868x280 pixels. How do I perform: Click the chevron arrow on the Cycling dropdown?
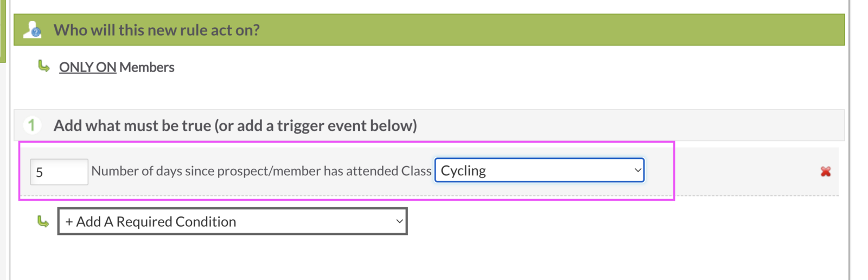point(637,170)
